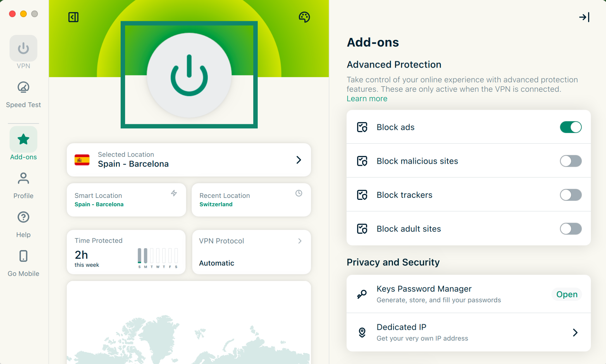Open the Profile section
This screenshot has width=606, height=364.
pos(23,185)
